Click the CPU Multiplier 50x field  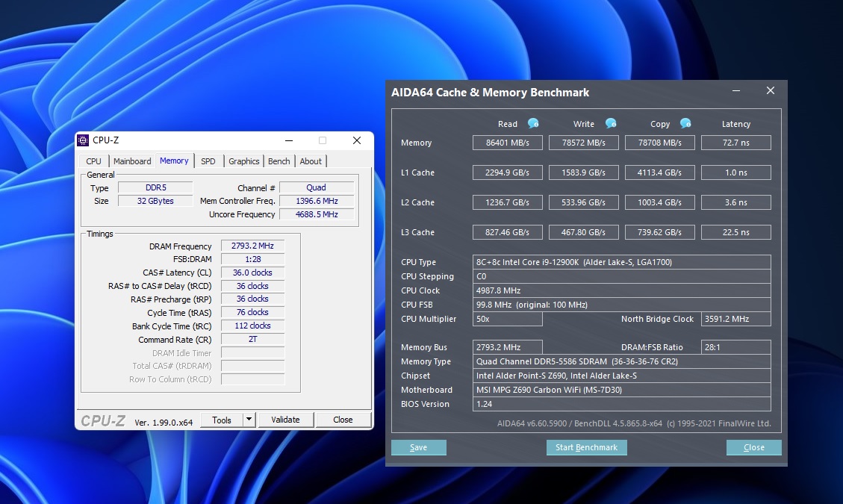(x=508, y=319)
